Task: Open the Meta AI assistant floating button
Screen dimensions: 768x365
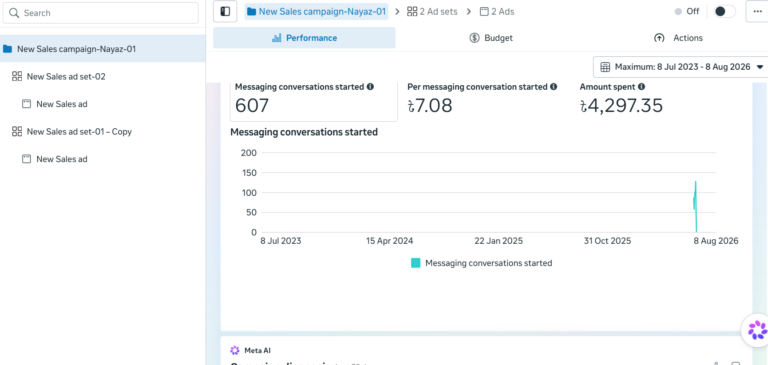Action: (757, 330)
